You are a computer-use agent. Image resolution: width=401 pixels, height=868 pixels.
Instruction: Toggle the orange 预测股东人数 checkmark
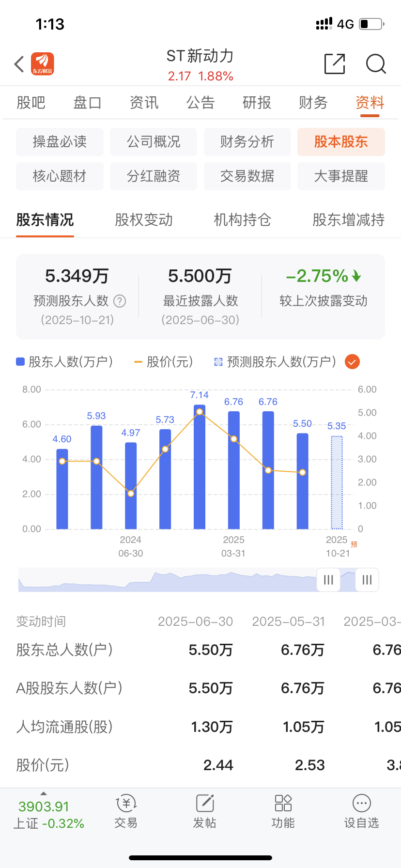coord(352,362)
